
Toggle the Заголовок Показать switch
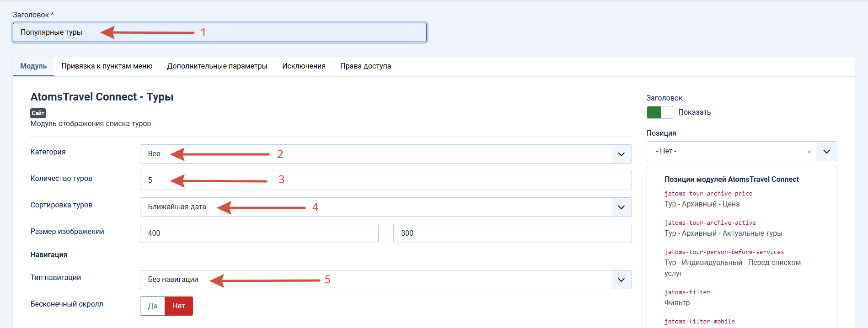pyautogui.click(x=659, y=112)
